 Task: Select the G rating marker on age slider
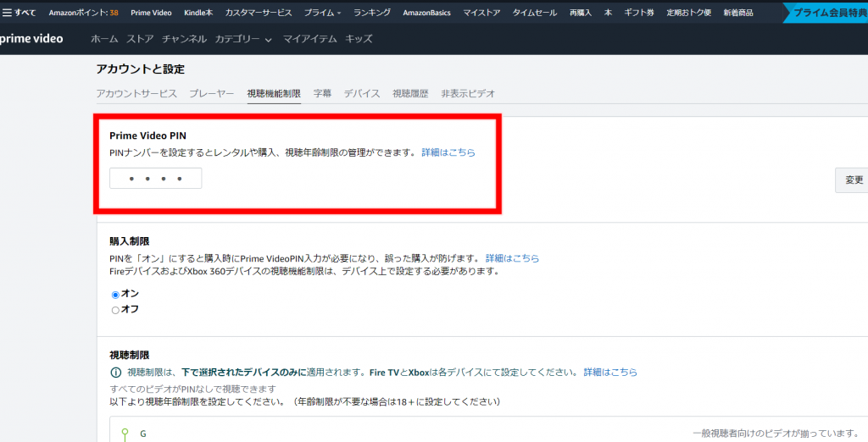pyautogui.click(x=125, y=434)
